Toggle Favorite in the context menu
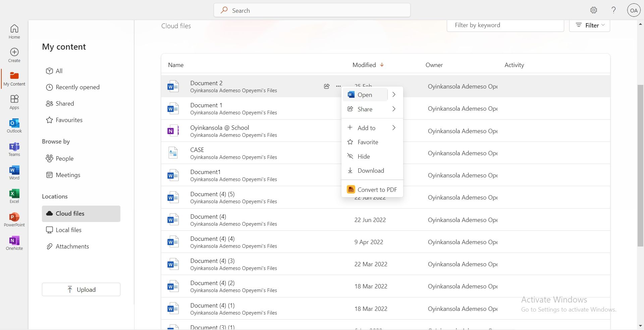644x330 pixels. 368,142
